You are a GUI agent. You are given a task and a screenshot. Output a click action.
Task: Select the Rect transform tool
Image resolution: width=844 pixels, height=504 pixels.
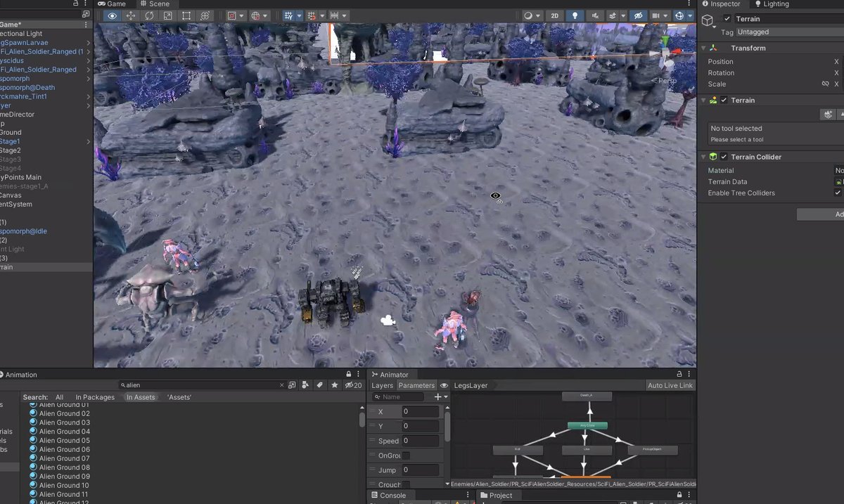187,15
